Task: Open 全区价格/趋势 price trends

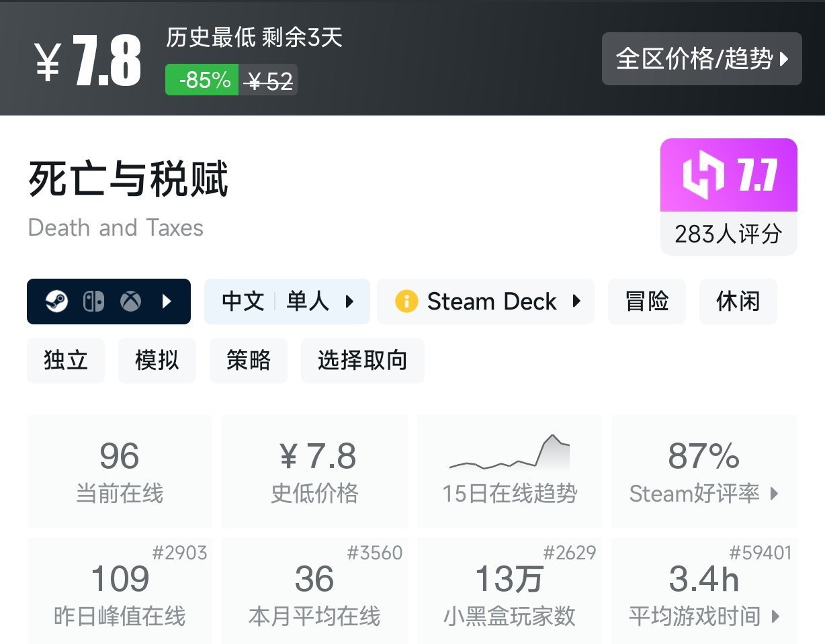Action: click(701, 59)
